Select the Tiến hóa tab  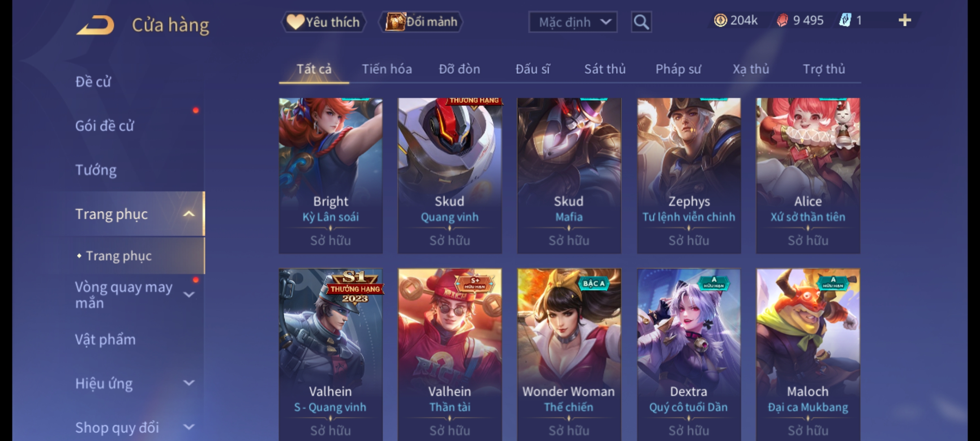click(x=387, y=69)
